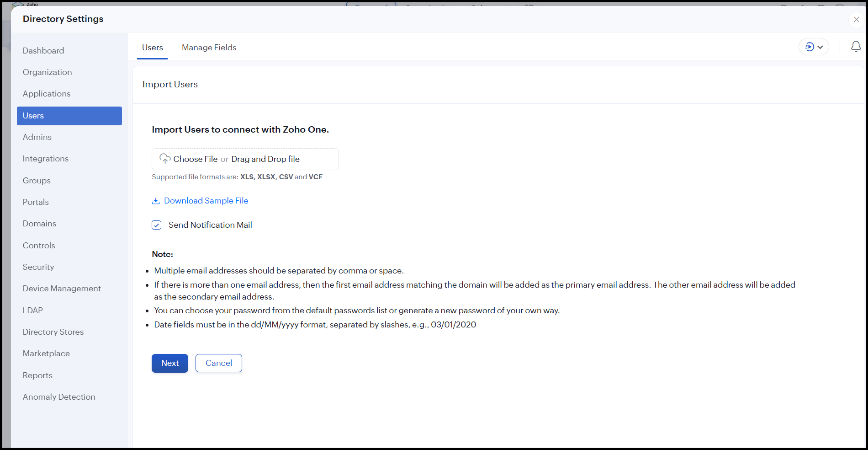The width and height of the screenshot is (868, 450).
Task: Open the Download Sample File link
Action: tap(206, 201)
